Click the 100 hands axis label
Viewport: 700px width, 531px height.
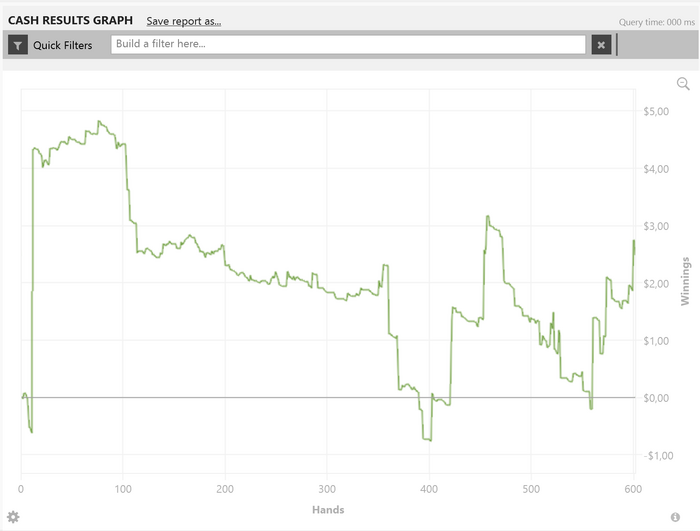123,489
